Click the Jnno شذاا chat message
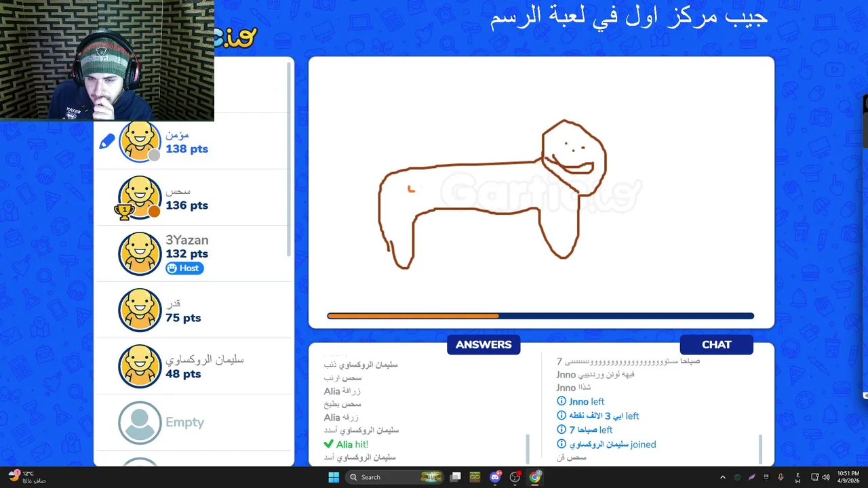 coord(574,388)
